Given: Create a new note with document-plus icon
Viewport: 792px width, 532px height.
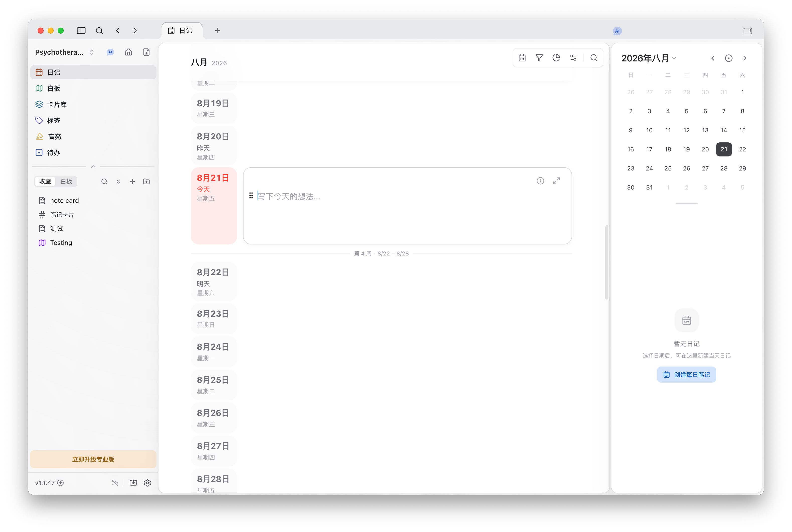Looking at the screenshot, I should click(146, 52).
